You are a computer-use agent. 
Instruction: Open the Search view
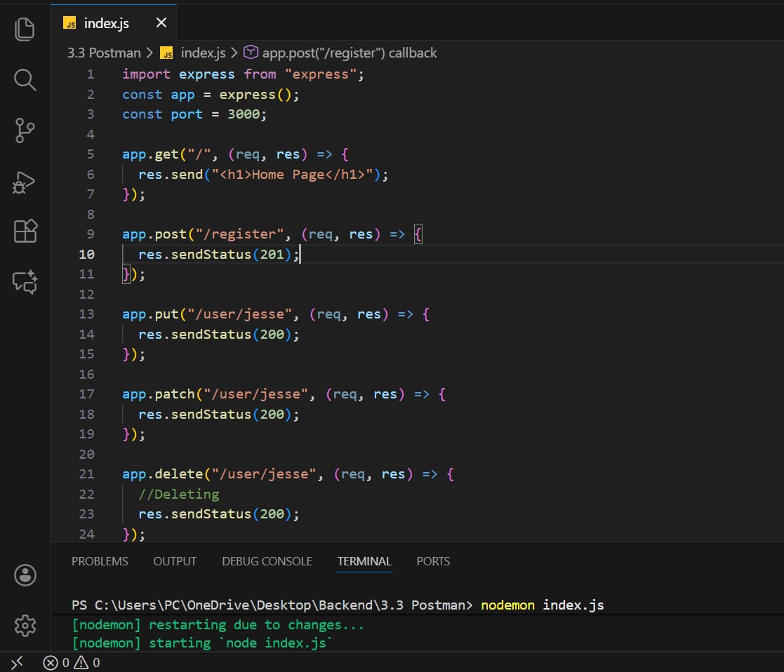coord(24,80)
